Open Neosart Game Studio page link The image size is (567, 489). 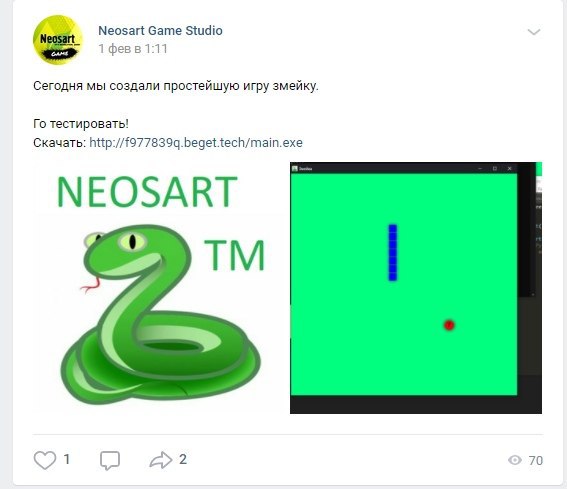click(x=160, y=30)
